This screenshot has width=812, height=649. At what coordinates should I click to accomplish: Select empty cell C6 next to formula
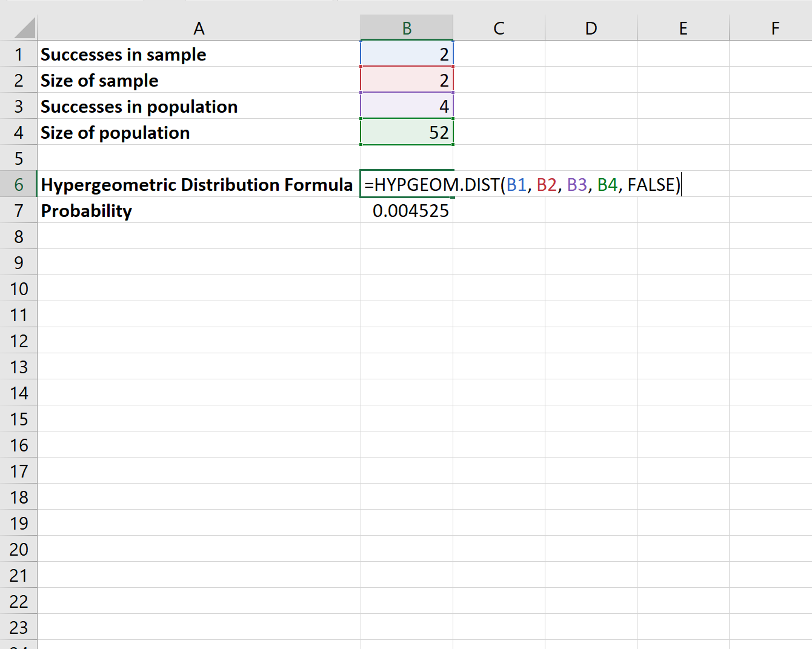499,184
